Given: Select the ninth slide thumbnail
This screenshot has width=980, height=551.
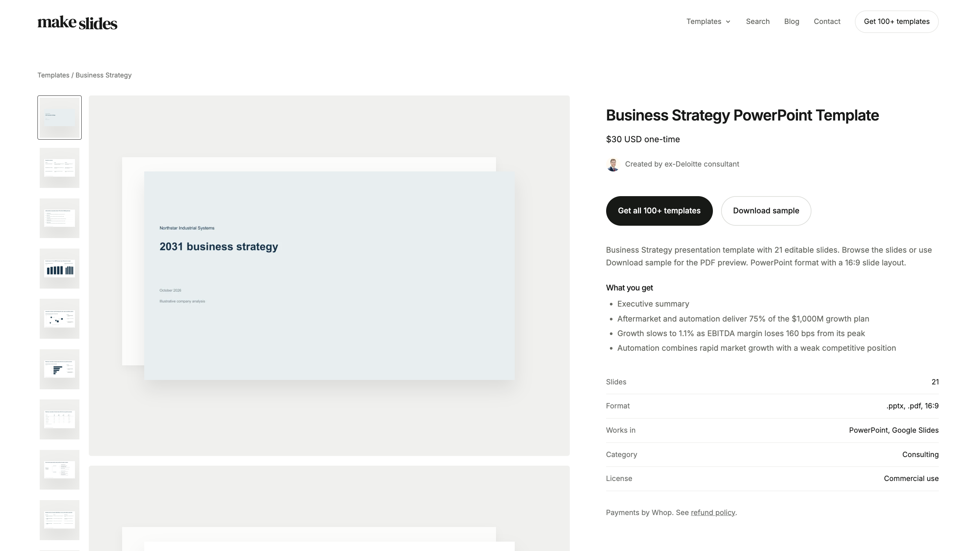Looking at the screenshot, I should pyautogui.click(x=59, y=520).
